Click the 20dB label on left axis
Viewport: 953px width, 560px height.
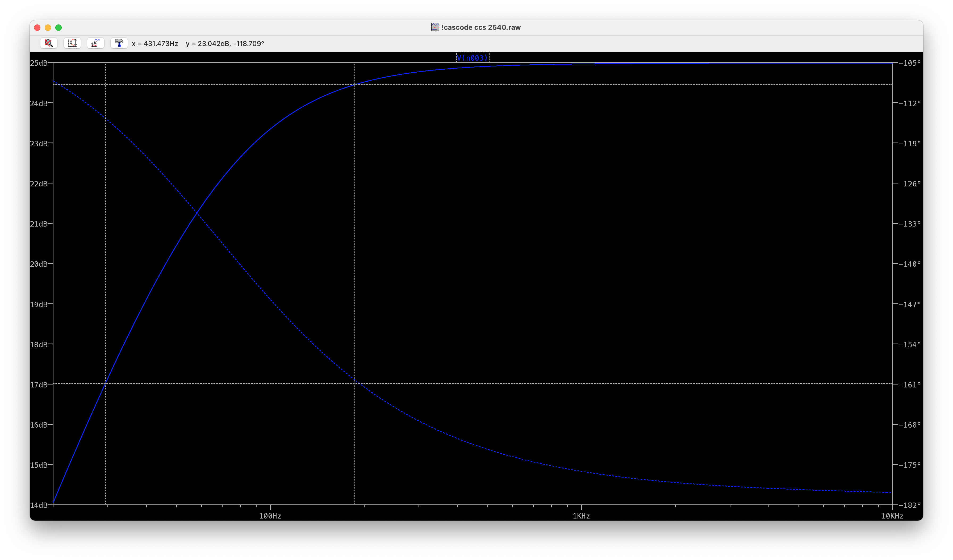[39, 264]
